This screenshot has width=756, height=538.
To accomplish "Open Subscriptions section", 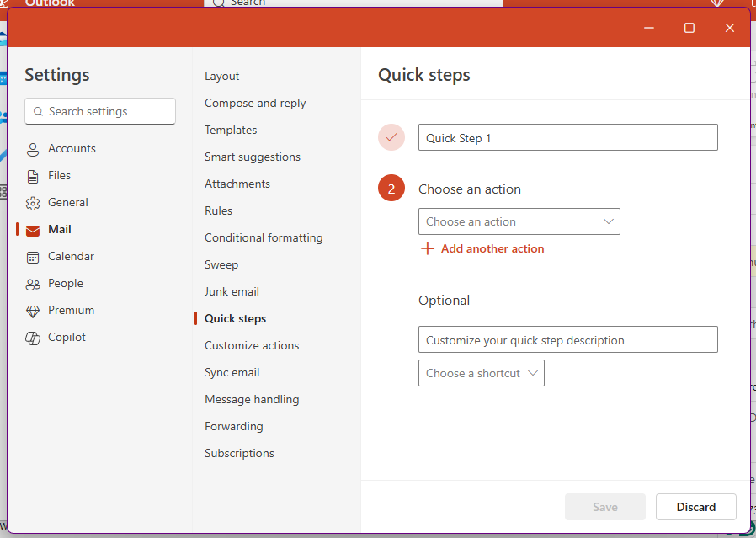I will coord(239,454).
